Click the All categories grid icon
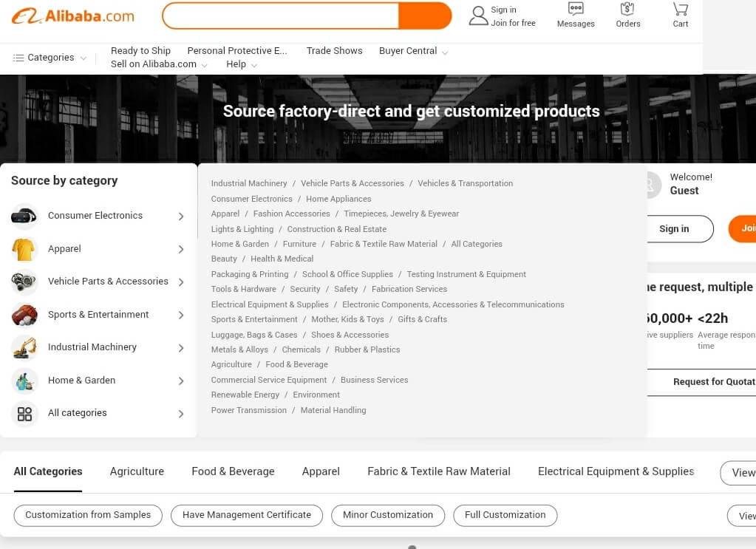This screenshot has height=549, width=756. (24, 414)
